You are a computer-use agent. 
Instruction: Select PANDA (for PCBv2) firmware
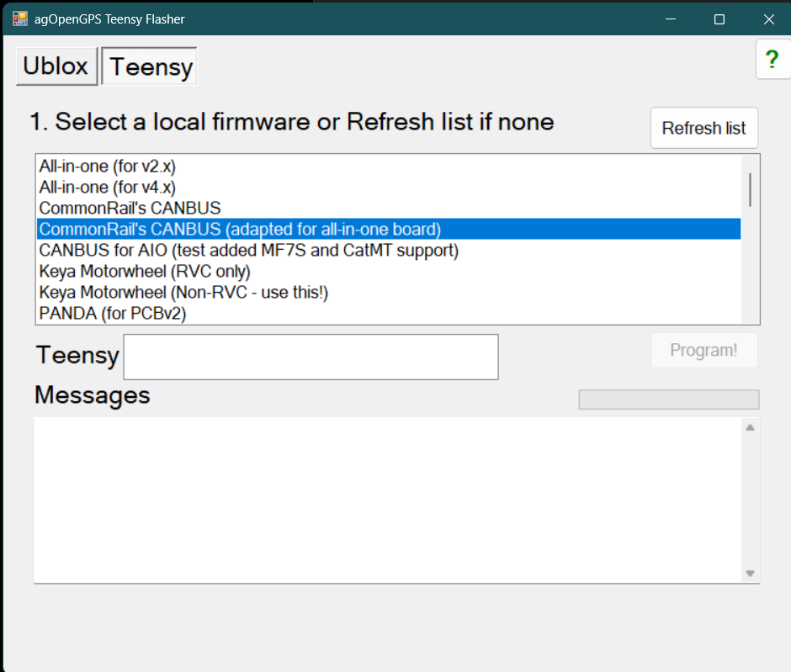pyautogui.click(x=389, y=314)
